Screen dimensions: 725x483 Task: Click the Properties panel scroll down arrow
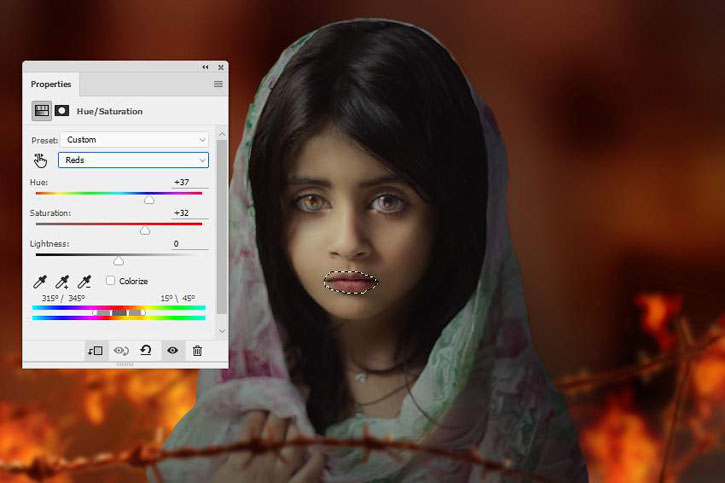pos(222,331)
